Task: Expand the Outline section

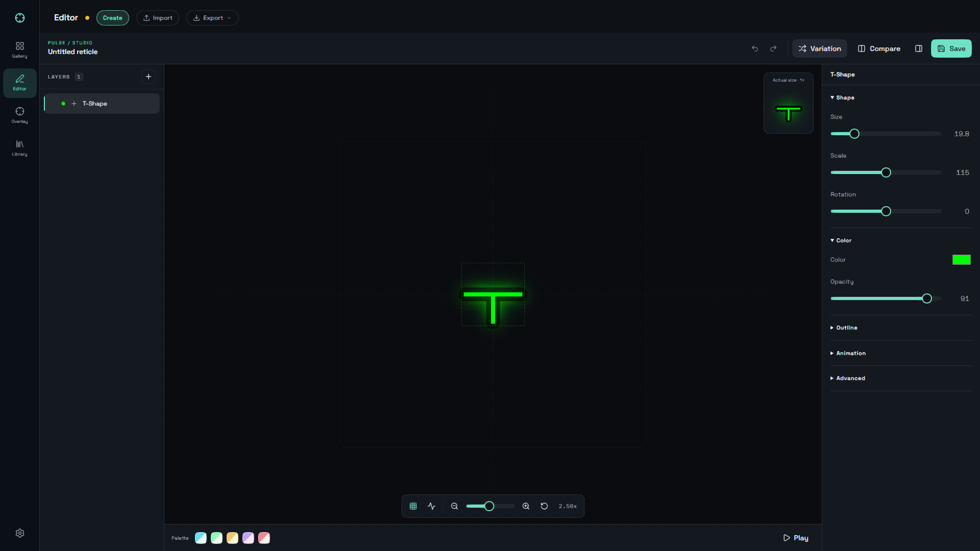Action: point(844,328)
